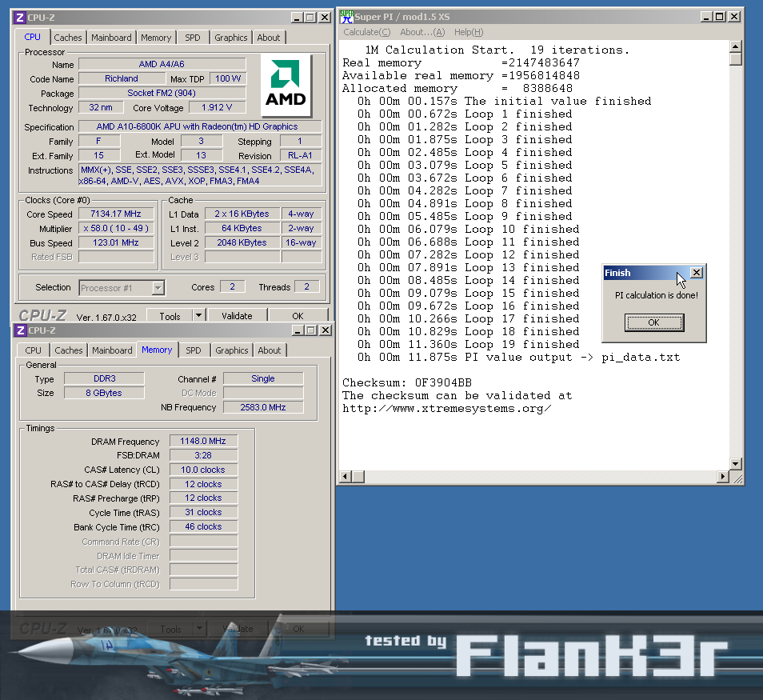This screenshot has height=700, width=763.
Task: Click Super PI vertical scrollbar down arrow
Action: tap(736, 463)
